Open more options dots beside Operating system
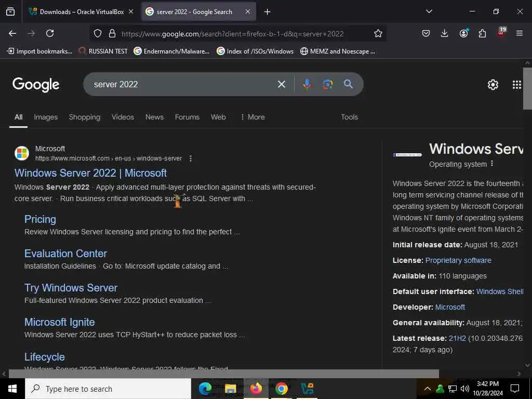The height and width of the screenshot is (399, 532). [492, 164]
